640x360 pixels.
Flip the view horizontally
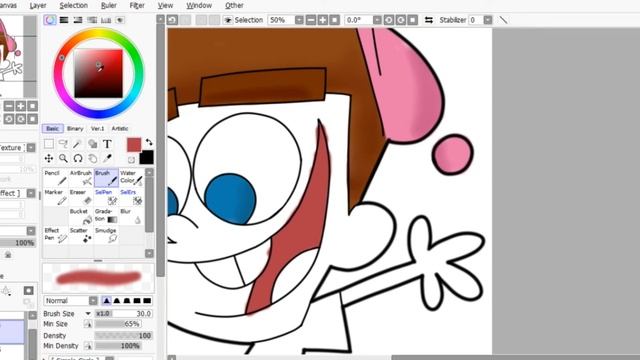tap(429, 20)
